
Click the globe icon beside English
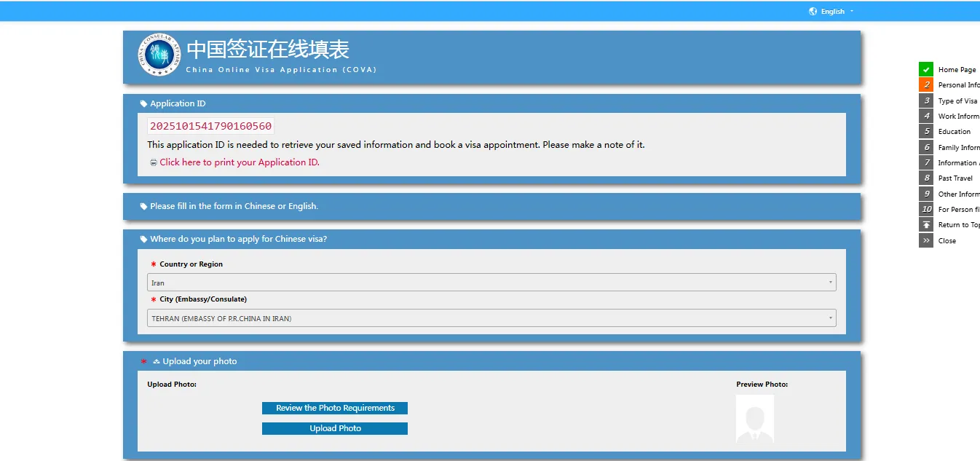coord(813,11)
